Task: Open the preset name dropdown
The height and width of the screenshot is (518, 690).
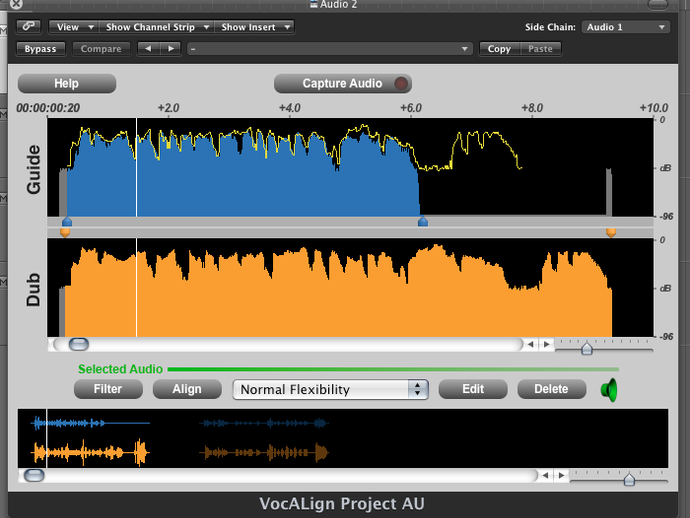Action: click(x=330, y=49)
